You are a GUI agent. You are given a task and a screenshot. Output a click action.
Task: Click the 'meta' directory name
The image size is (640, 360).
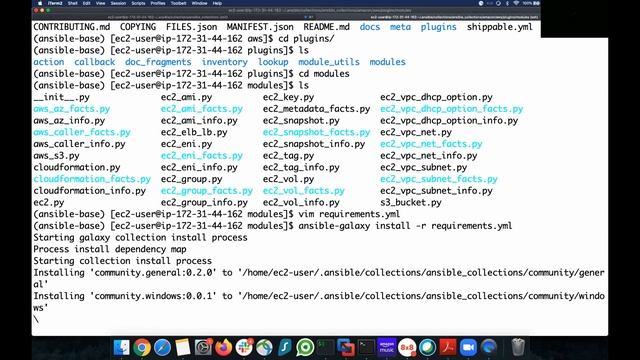point(400,27)
